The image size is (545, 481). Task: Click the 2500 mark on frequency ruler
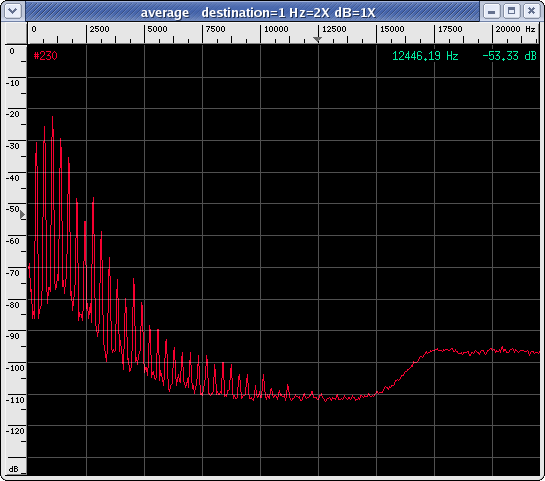pyautogui.click(x=99, y=29)
